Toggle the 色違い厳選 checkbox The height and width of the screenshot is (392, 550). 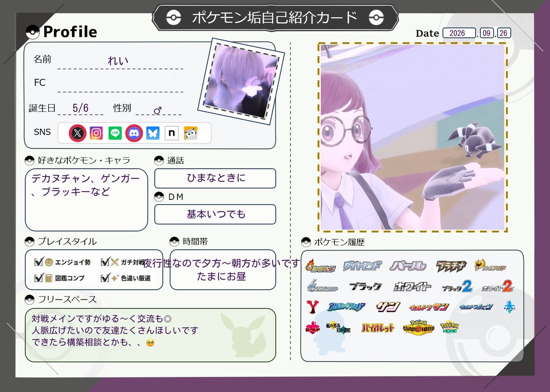104,278
